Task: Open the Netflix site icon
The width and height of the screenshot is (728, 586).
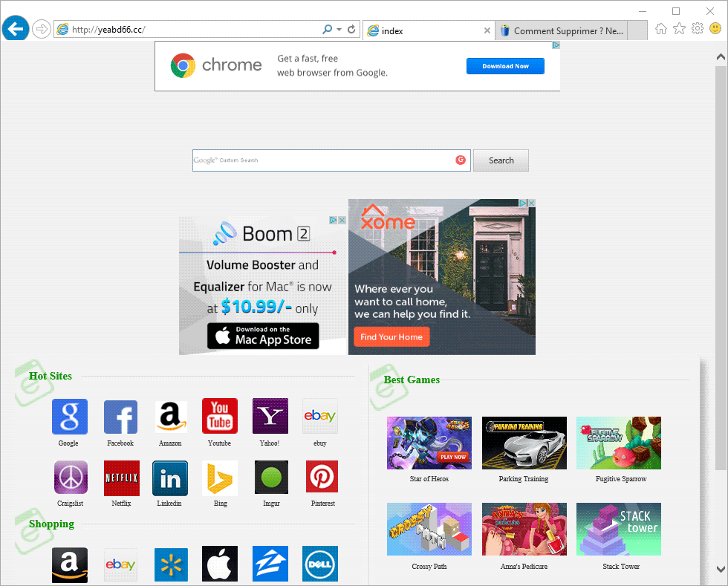Action: tap(122, 478)
